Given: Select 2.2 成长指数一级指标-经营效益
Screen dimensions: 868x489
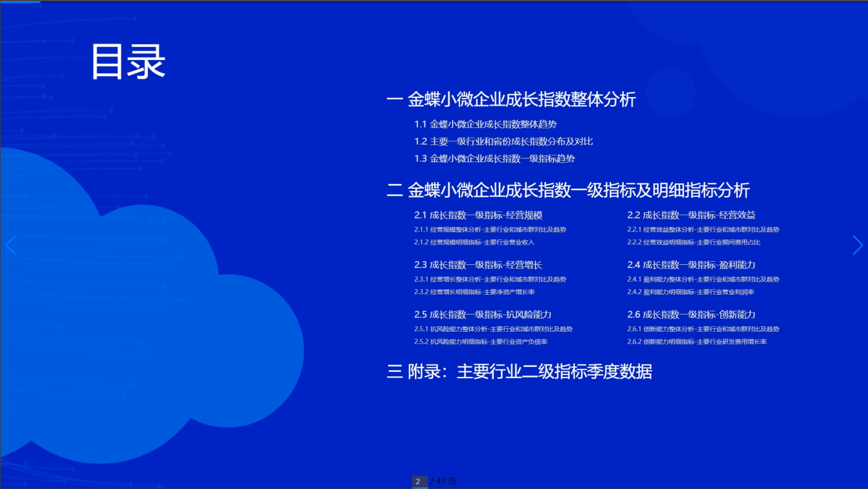Looking at the screenshot, I should pyautogui.click(x=692, y=215).
